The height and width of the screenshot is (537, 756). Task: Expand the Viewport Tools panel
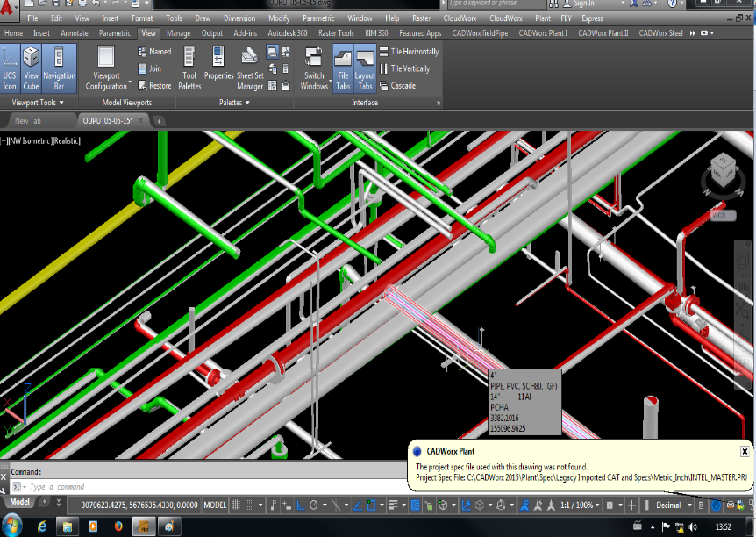pyautogui.click(x=38, y=103)
